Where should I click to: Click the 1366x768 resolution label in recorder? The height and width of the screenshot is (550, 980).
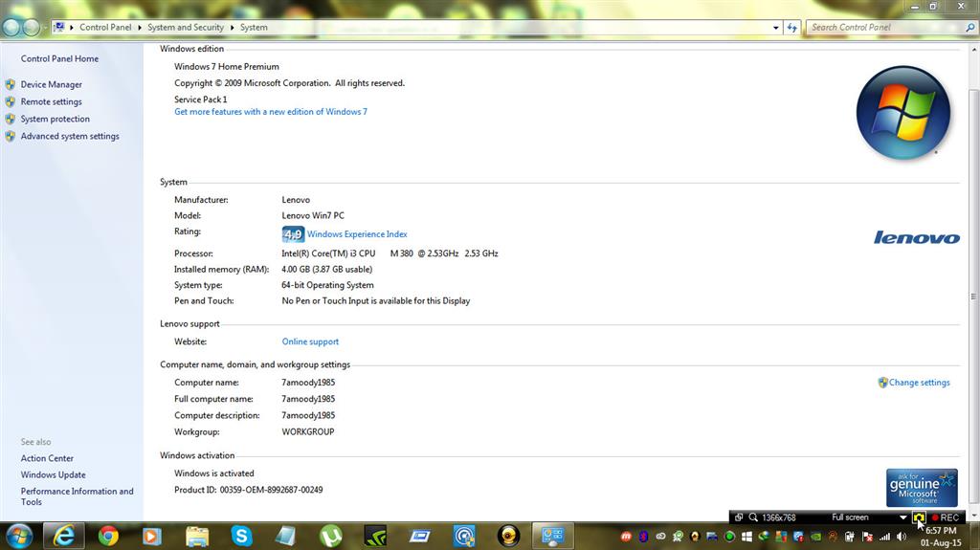point(779,517)
